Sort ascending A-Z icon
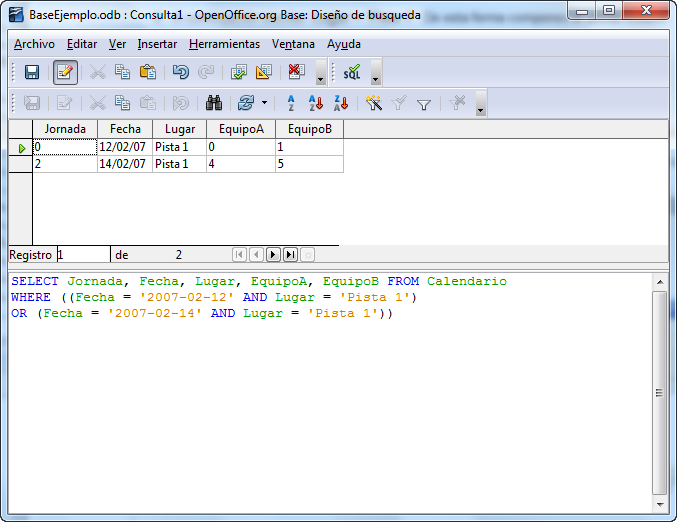Image resolution: width=677 pixels, height=522 pixels. [316, 103]
